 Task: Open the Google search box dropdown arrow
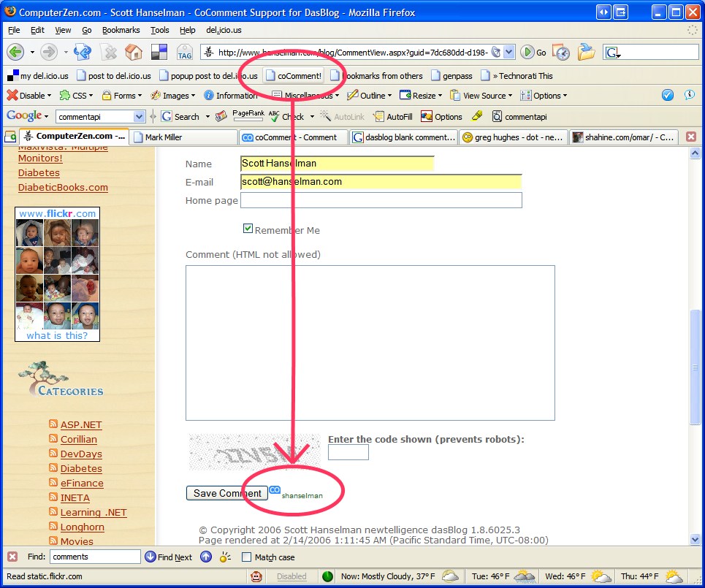click(139, 116)
